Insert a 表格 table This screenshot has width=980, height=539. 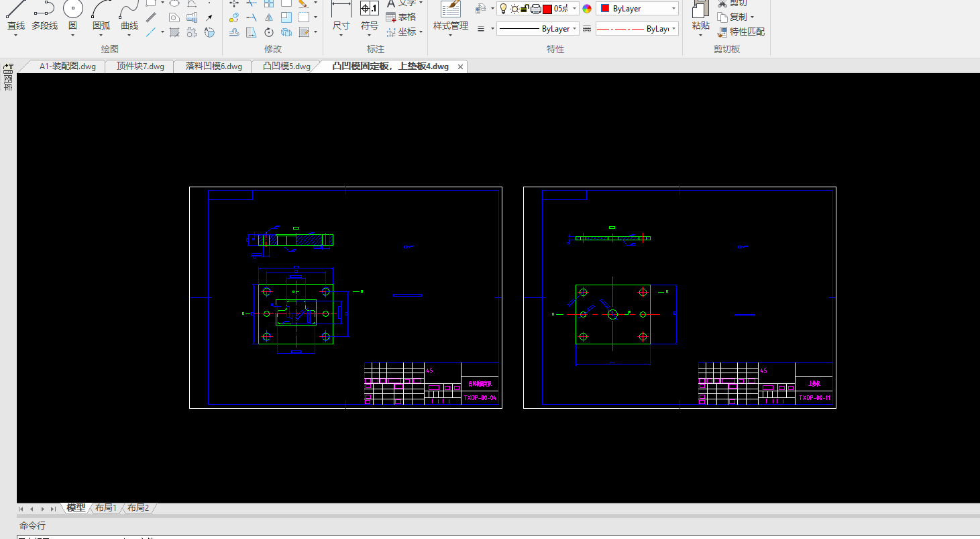(401, 17)
